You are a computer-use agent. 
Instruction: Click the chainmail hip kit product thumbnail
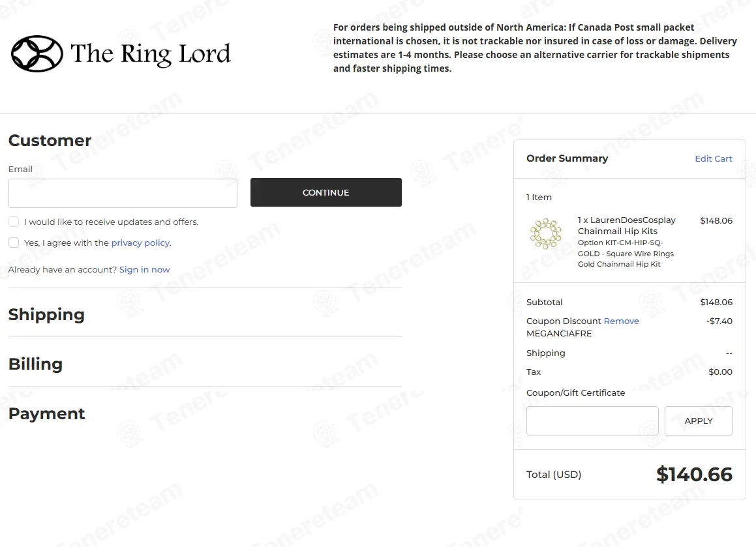[x=545, y=234]
